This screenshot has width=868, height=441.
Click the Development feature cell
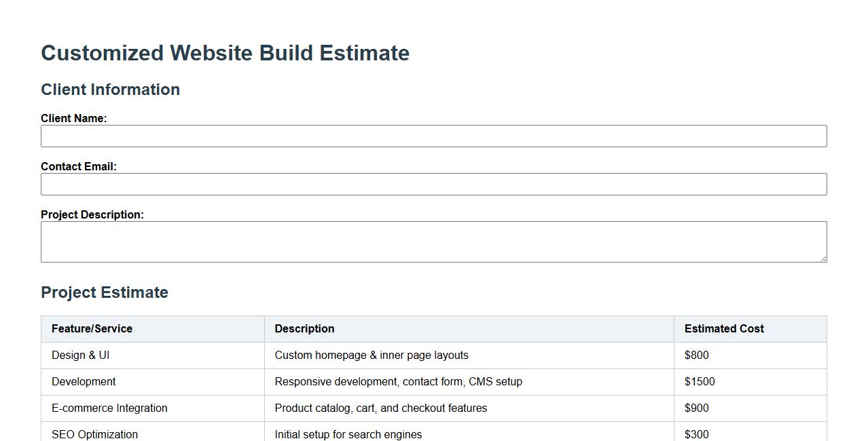pos(84,381)
